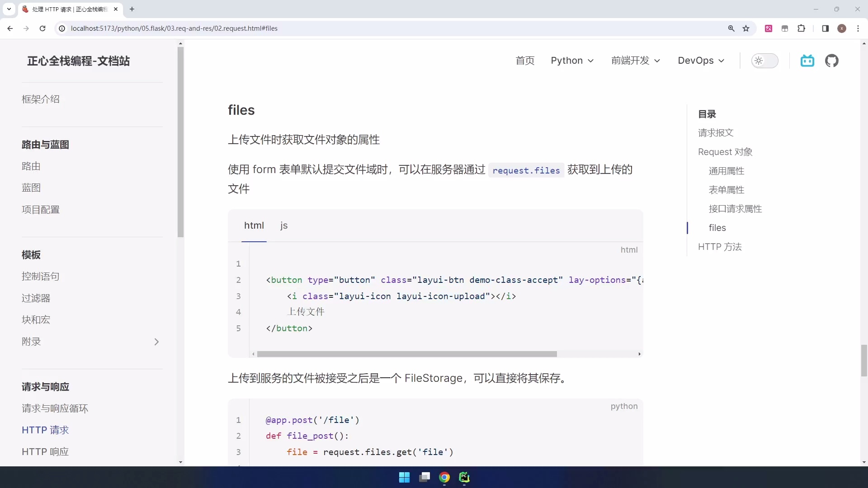
Task: Expand the 附录 sidebar section
Action: pyautogui.click(x=90, y=342)
